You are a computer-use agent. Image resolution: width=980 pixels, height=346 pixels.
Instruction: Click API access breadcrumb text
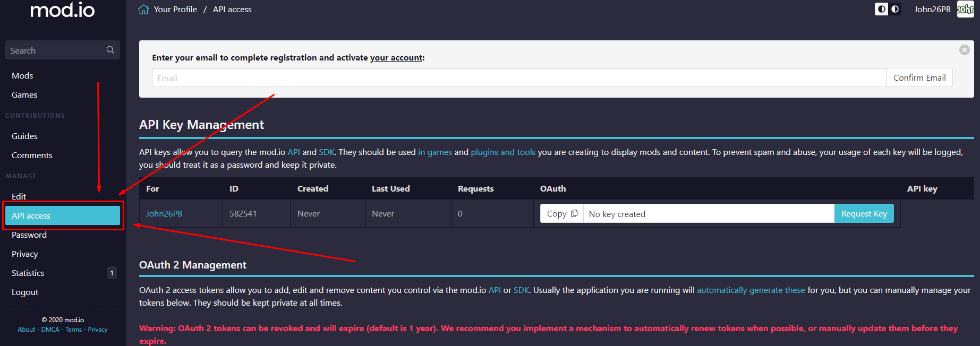pyautogui.click(x=232, y=10)
